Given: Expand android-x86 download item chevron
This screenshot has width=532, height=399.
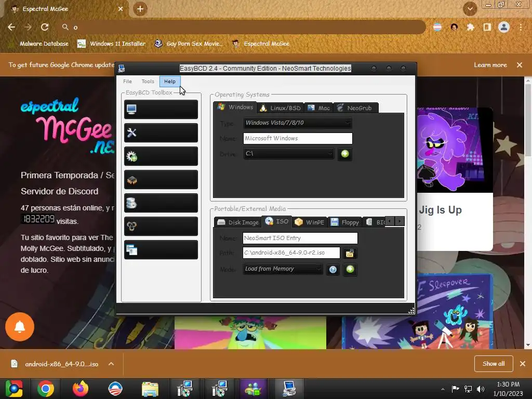Looking at the screenshot, I should 111,364.
